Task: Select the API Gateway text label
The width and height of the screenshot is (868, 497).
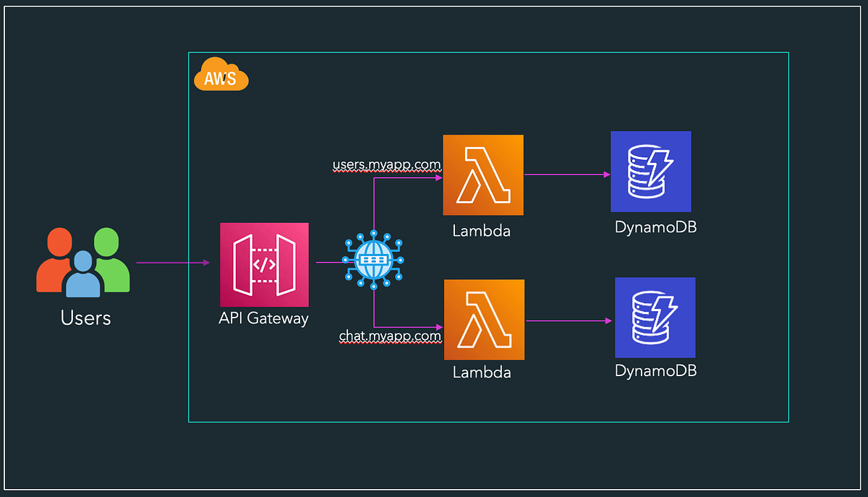Action: tap(263, 318)
